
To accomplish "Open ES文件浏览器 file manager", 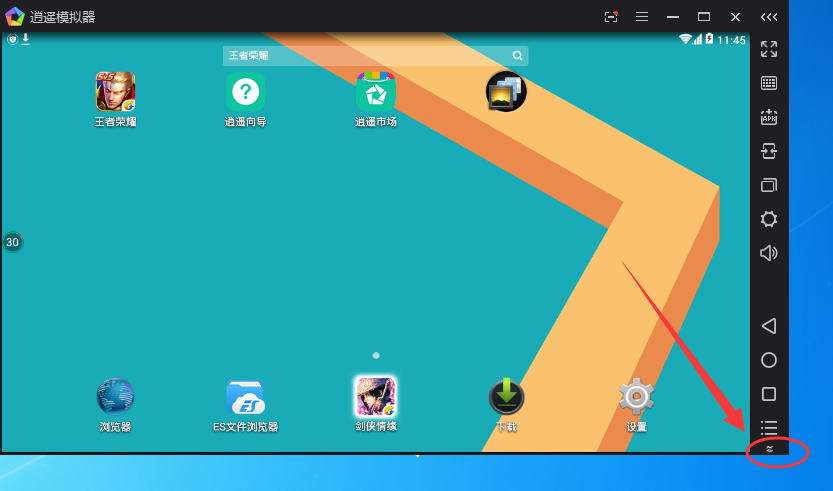I will [245, 397].
